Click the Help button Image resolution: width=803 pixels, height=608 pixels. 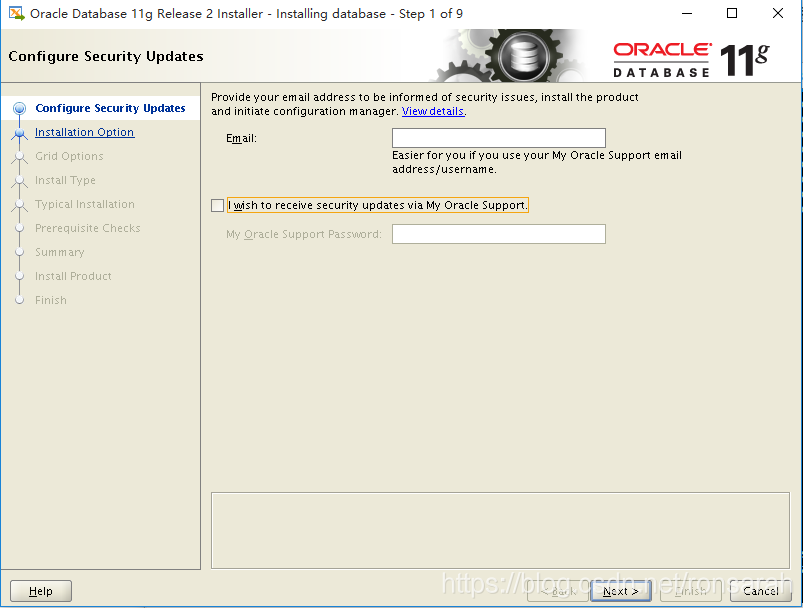[x=40, y=590]
